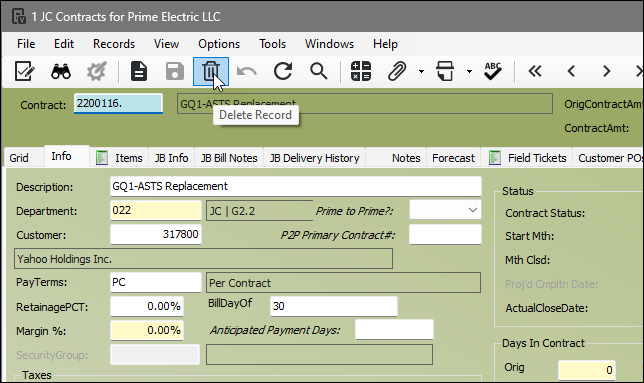The height and width of the screenshot is (383, 644).
Task: Click the PayTerms field containing PC
Action: 156,282
